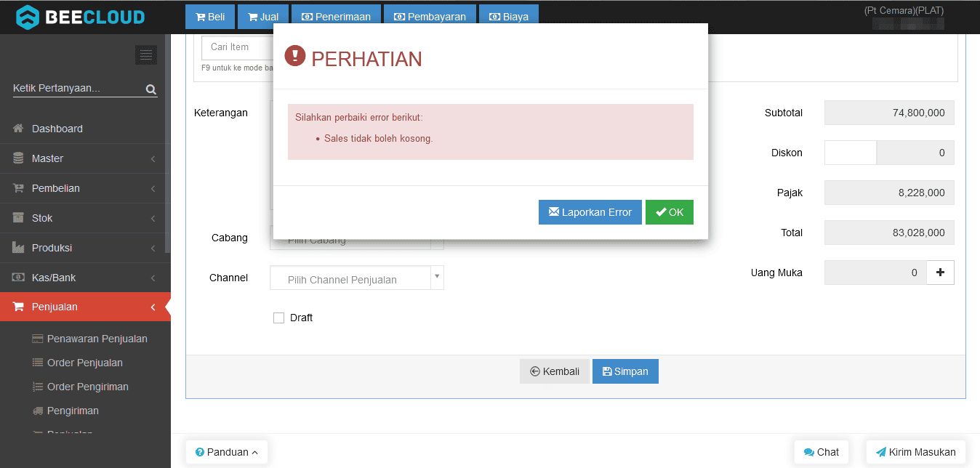The image size is (980, 468).
Task: Click the Laporkan Error button
Action: (590, 212)
